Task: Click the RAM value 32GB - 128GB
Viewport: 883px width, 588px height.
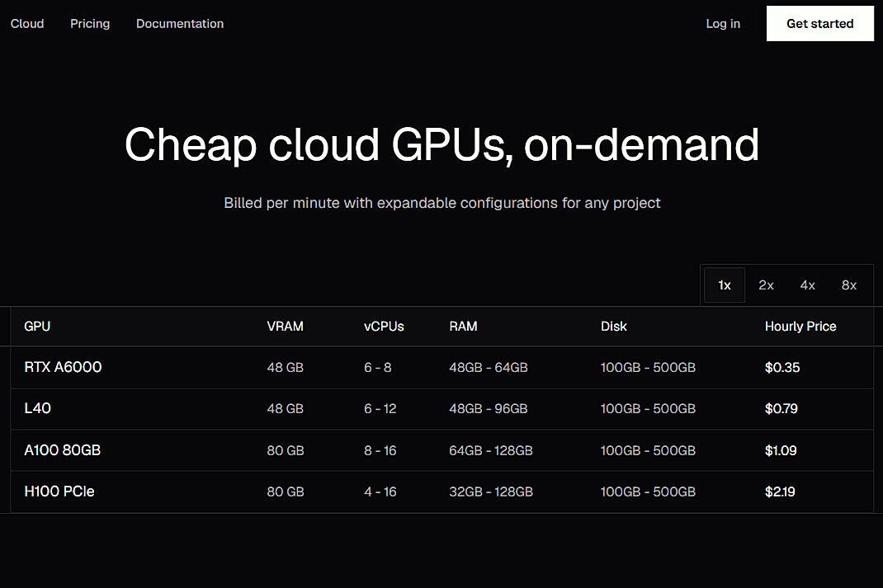Action: (491, 492)
